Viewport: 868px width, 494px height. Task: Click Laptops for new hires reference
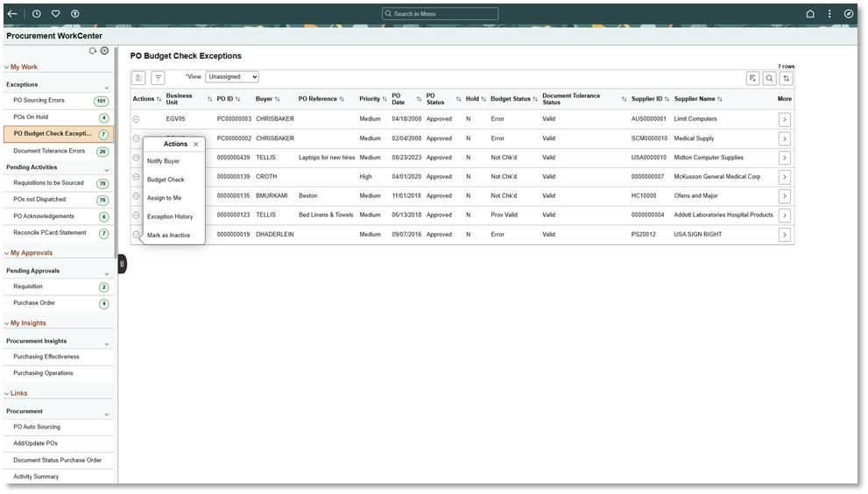coord(327,158)
